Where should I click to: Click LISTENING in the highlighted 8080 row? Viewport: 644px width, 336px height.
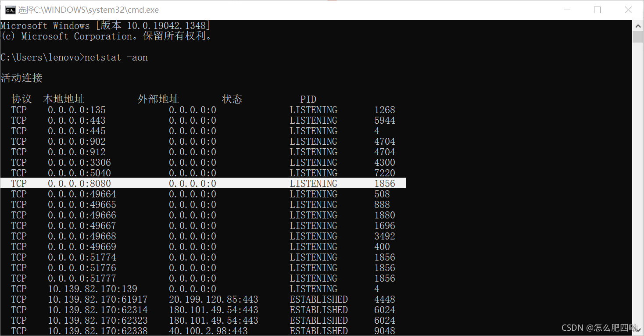pyautogui.click(x=314, y=184)
